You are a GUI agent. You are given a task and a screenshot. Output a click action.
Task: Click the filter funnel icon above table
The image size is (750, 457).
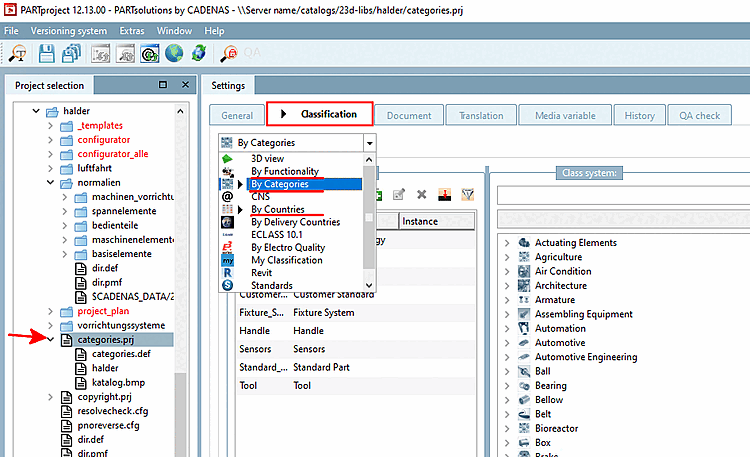(467, 194)
